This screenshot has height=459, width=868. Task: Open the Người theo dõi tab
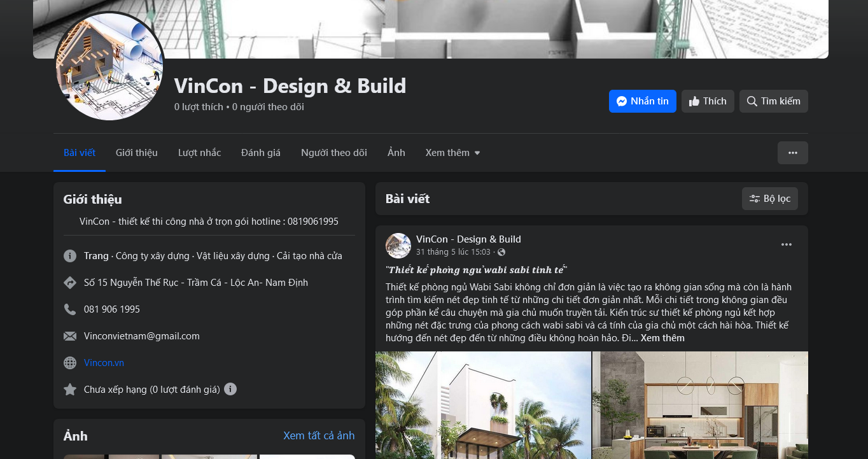point(334,153)
